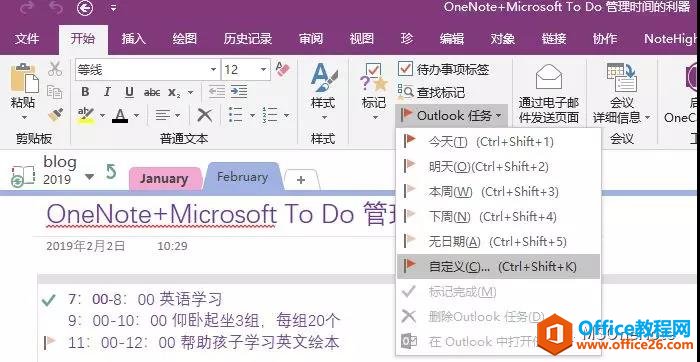This screenshot has width=700, height=362.
Task: Collapse the Outlook 任务 dropdown button
Action: [x=451, y=116]
